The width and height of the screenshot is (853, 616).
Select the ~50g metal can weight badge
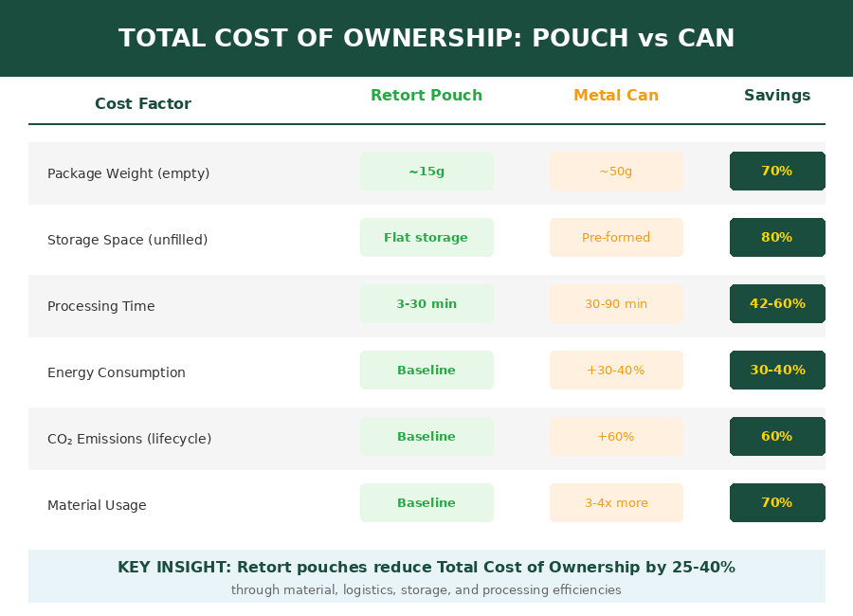tap(616, 172)
